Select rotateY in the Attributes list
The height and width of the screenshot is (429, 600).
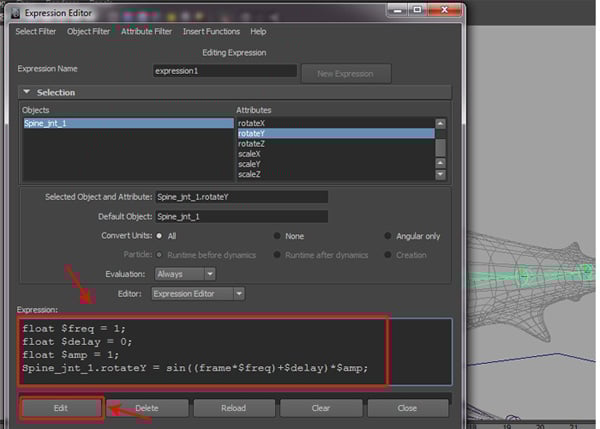336,133
